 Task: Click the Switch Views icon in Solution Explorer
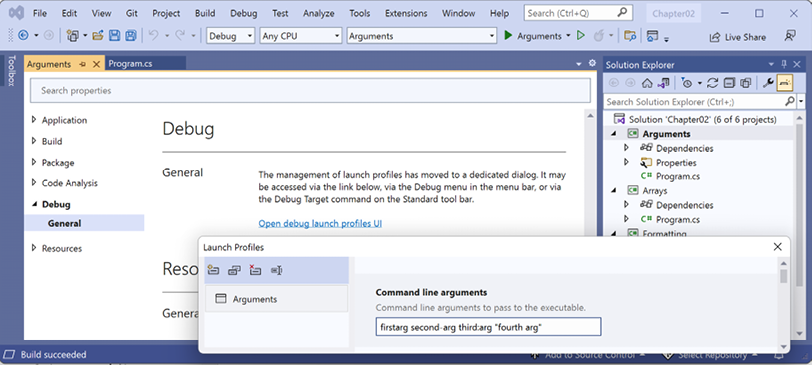point(663,83)
